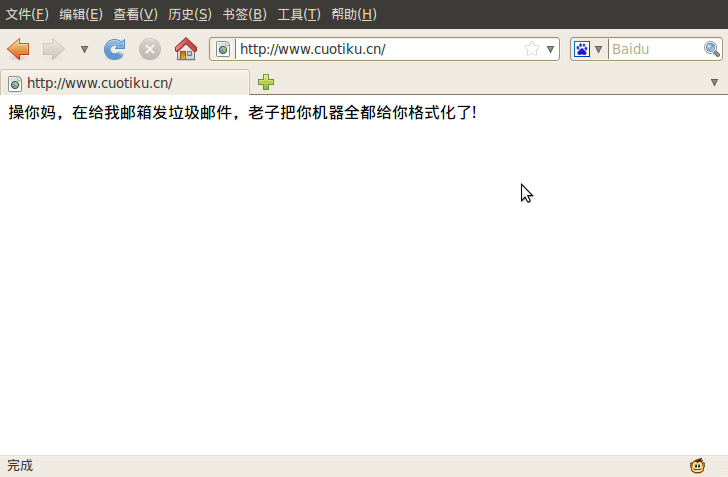The height and width of the screenshot is (477, 728).
Task: Click the Baidu search engine paw icon
Action: point(582,49)
